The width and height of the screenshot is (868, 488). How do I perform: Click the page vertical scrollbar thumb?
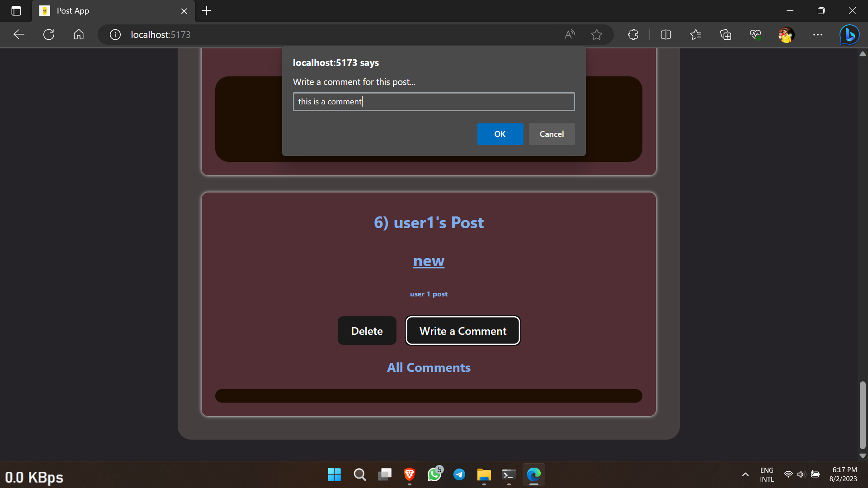click(x=863, y=415)
